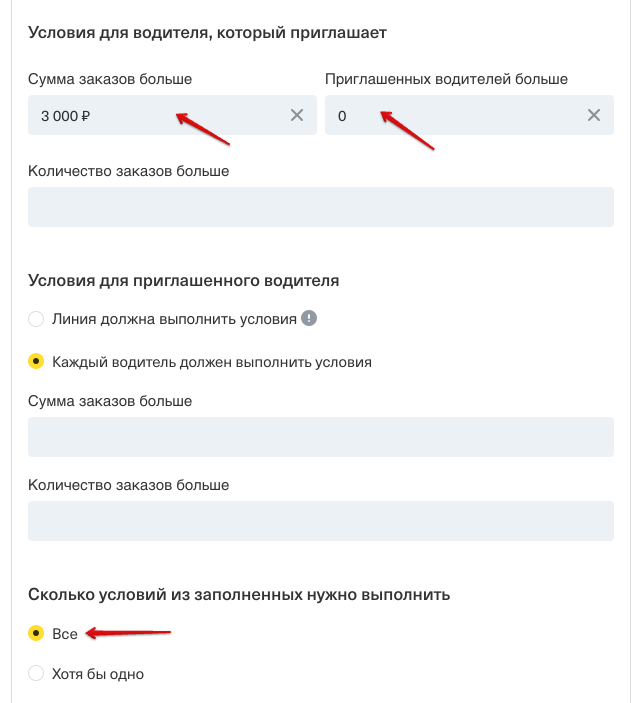The height and width of the screenshot is (703, 641).
Task: Select "Линия должна выполнить условия" radio option
Action: pyautogui.click(x=37, y=319)
